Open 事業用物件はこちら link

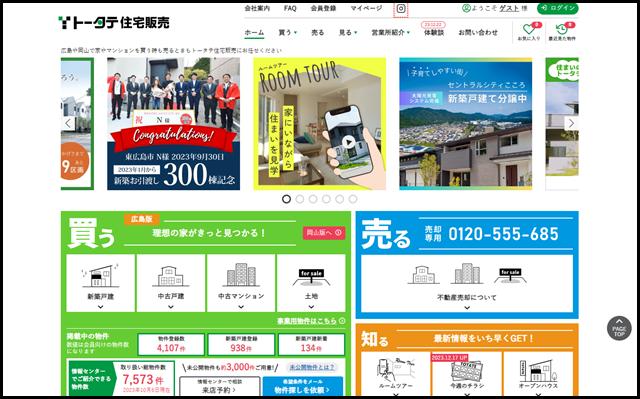tap(311, 321)
